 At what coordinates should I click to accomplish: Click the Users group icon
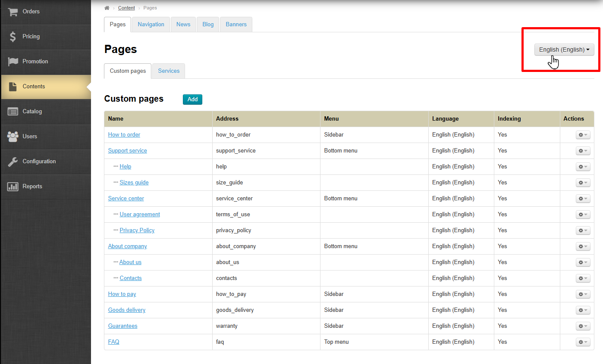[x=13, y=137]
